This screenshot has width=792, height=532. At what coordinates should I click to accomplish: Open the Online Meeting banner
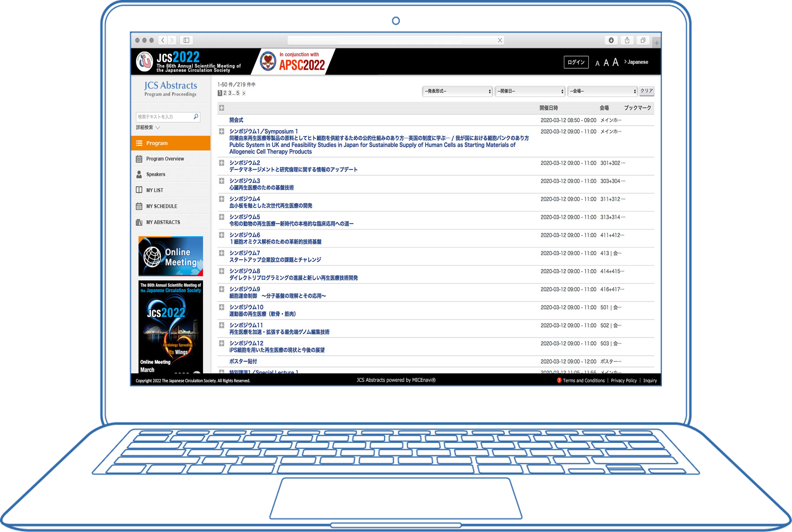tap(171, 256)
